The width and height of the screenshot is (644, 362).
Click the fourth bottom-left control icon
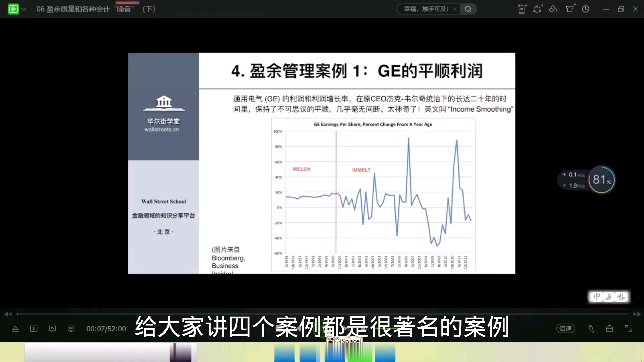coord(71,329)
